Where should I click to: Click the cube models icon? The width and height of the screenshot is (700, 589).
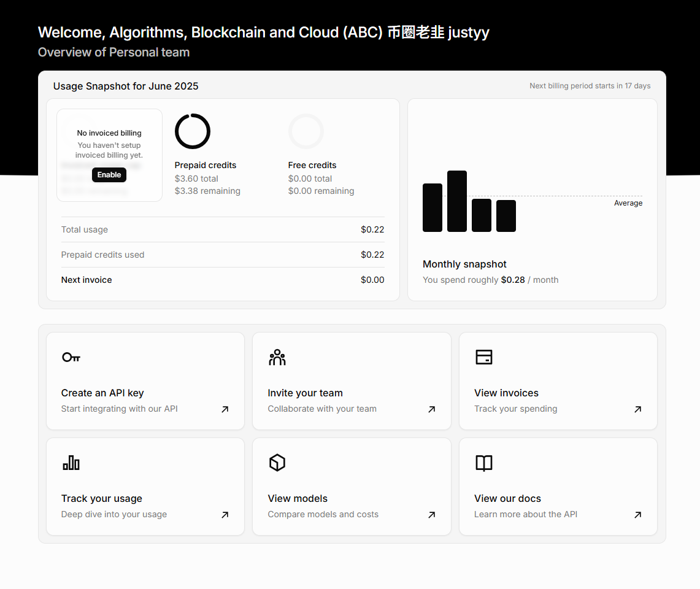click(x=277, y=463)
